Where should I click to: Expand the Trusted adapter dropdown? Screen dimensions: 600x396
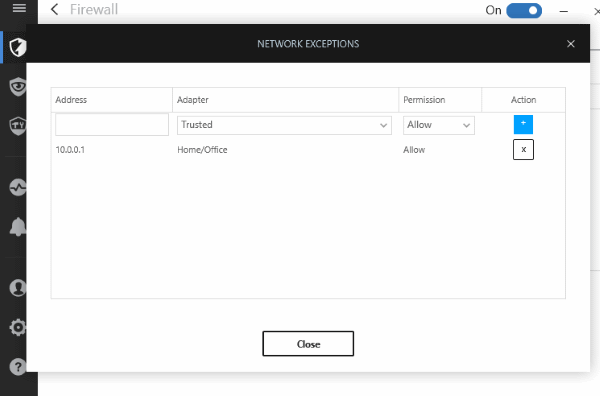tap(284, 125)
